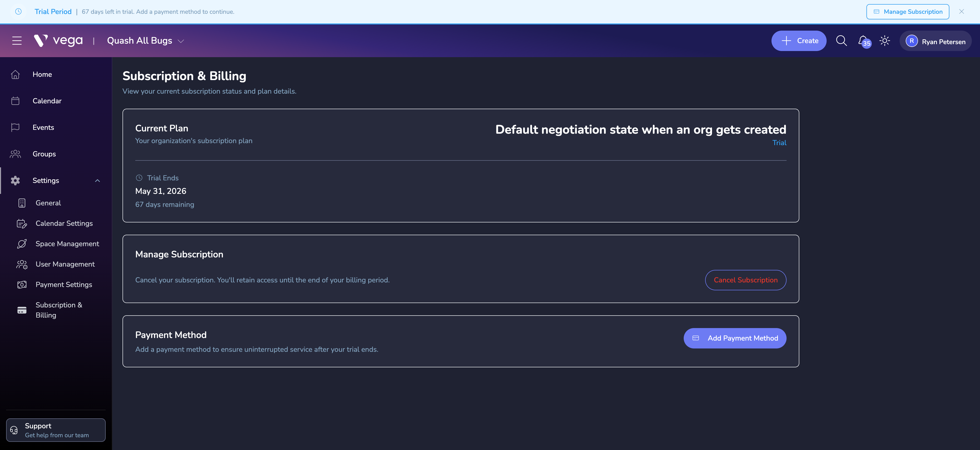Screen dimensions: 980x450
Task: Click the Settings gear icon
Action: tap(15, 180)
